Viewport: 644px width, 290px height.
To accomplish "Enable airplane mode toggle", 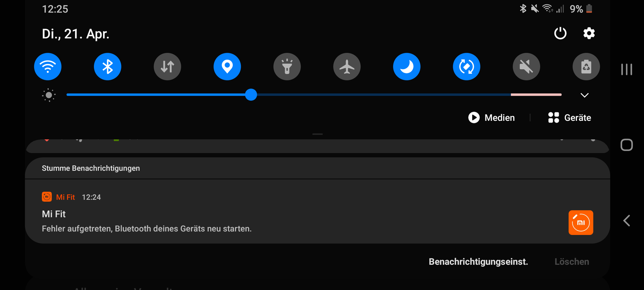I will pyautogui.click(x=347, y=66).
